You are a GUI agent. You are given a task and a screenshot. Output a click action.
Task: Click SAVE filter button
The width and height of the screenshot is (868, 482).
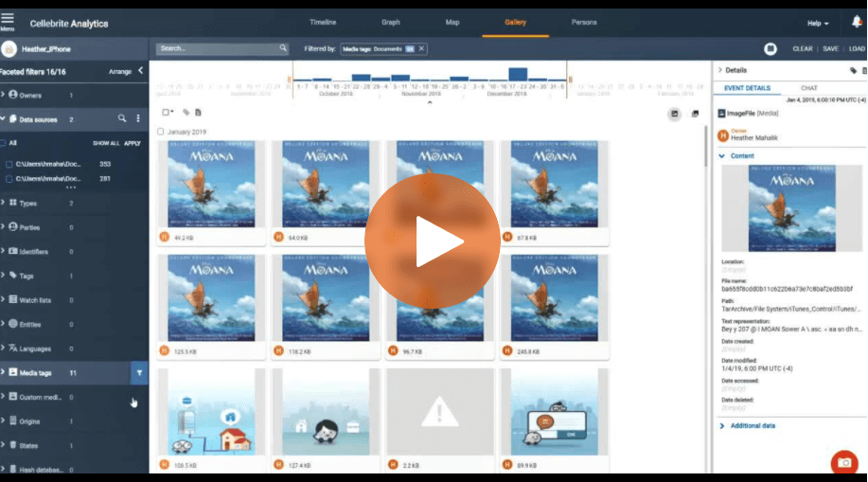pyautogui.click(x=830, y=48)
